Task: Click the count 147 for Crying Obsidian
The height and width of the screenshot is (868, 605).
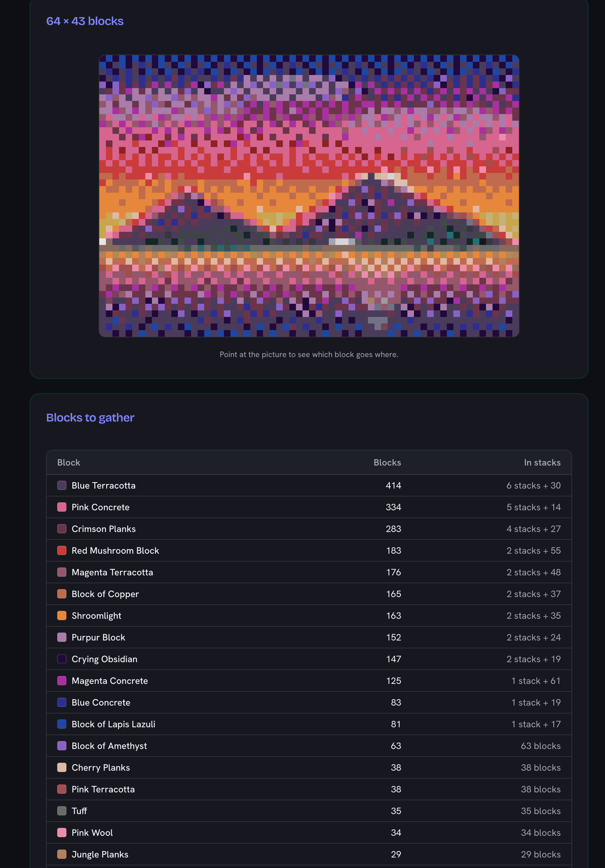Action: click(x=394, y=659)
